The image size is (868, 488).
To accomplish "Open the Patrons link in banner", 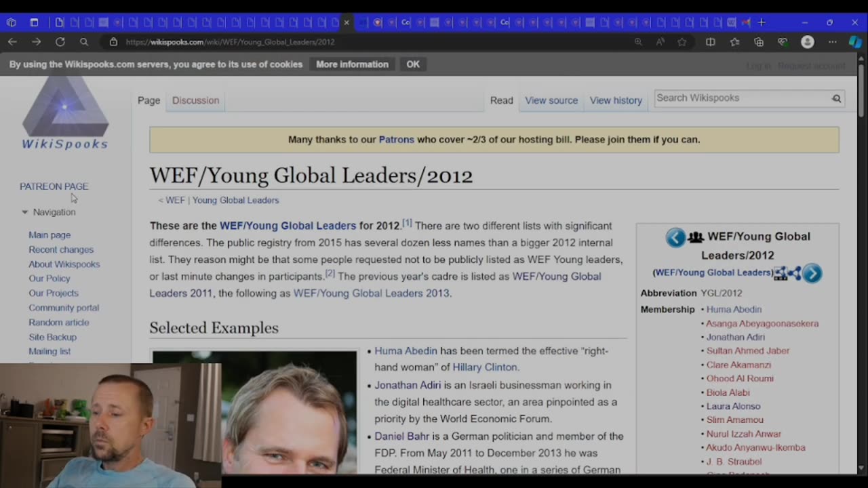I will point(396,140).
